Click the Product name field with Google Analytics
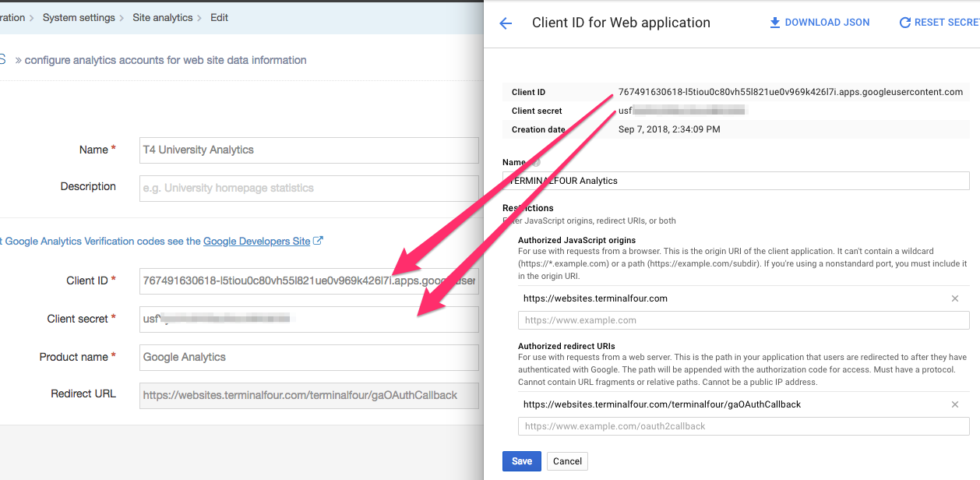The height and width of the screenshot is (480, 980). coord(308,358)
